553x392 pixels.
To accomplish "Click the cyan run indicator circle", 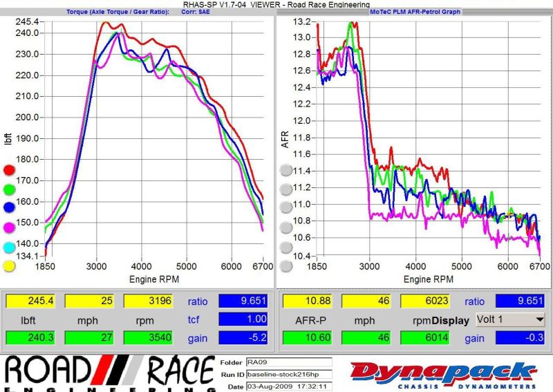I will [x=9, y=248].
